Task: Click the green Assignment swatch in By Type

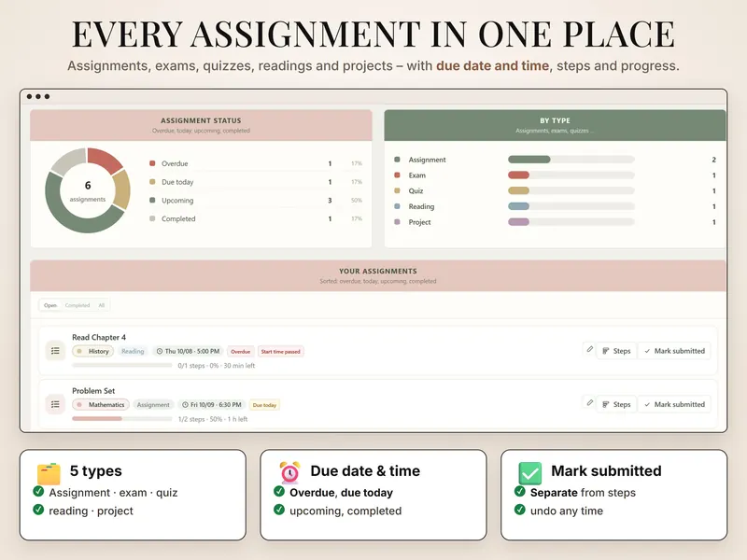Action: 398,160
